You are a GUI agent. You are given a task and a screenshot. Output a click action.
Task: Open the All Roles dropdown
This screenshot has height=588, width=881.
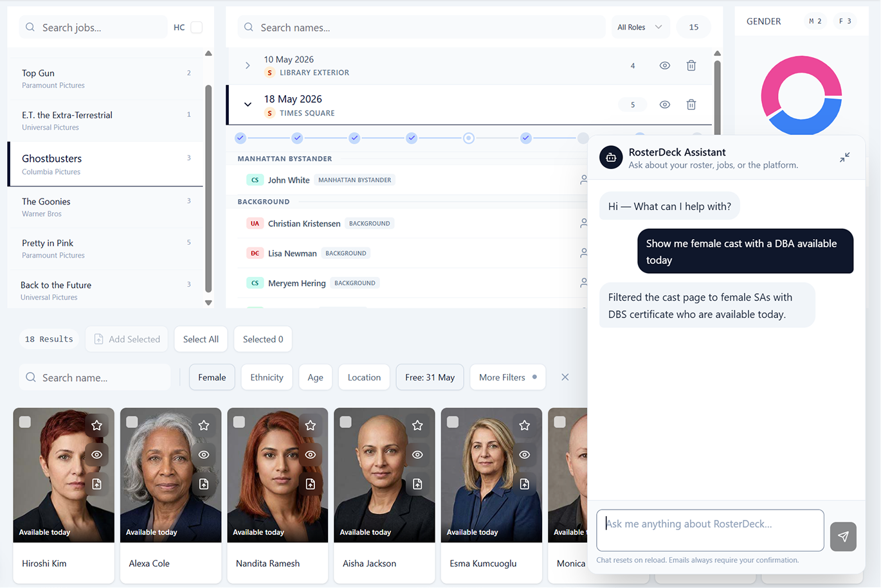click(640, 27)
